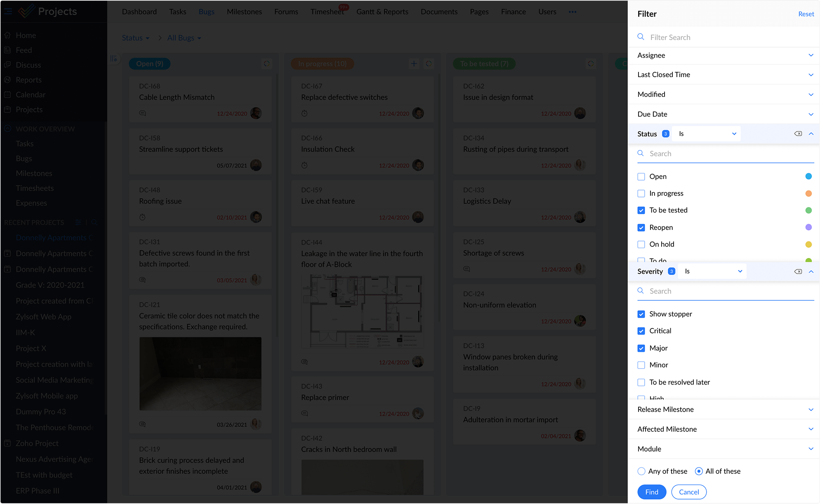This screenshot has width=820, height=504.
Task: Open the Status condition Is dropdown
Action: point(707,134)
